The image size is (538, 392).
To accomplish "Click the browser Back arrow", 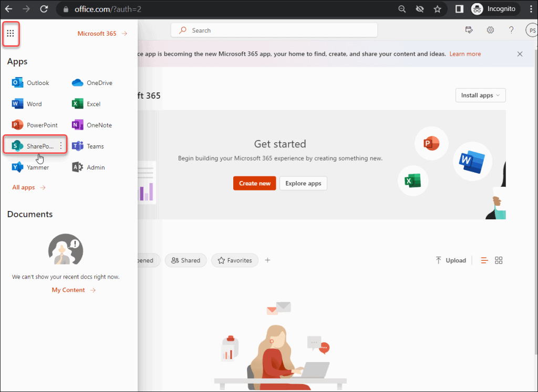I will 8,9.
